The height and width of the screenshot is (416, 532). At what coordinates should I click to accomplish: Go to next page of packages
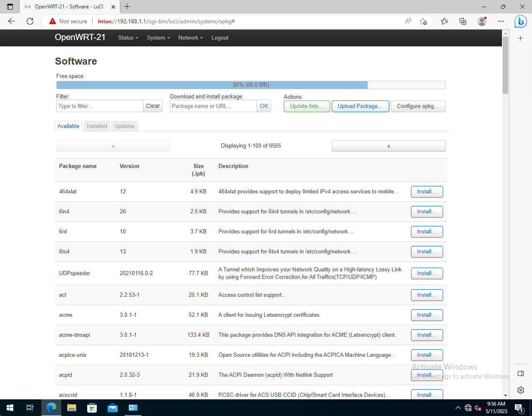pos(388,146)
